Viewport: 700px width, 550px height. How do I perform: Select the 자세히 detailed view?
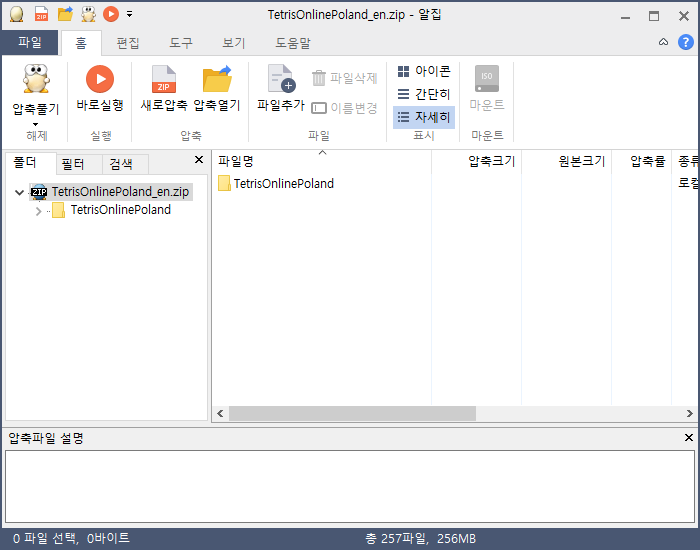424,117
